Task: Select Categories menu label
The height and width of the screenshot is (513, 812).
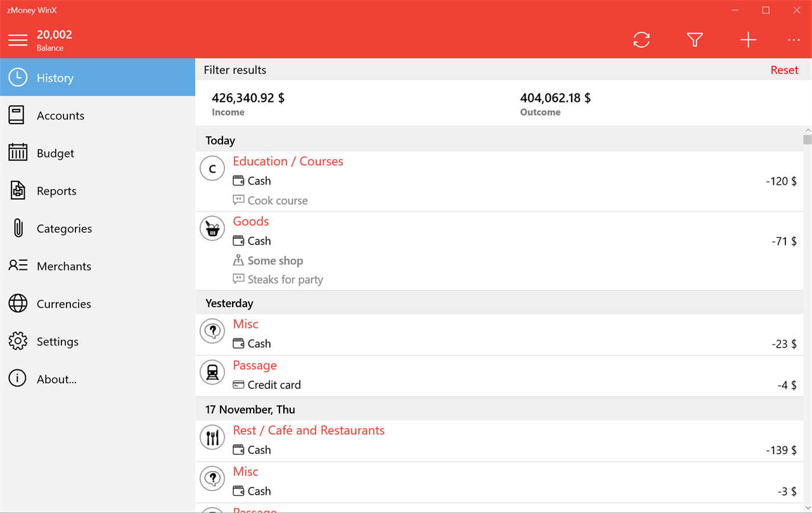Action: (64, 229)
